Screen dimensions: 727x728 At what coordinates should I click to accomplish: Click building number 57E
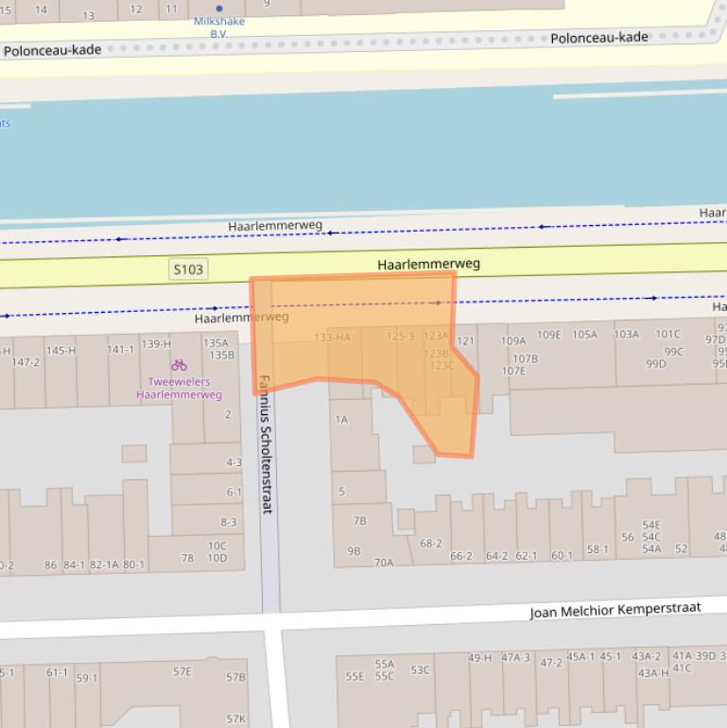click(182, 671)
